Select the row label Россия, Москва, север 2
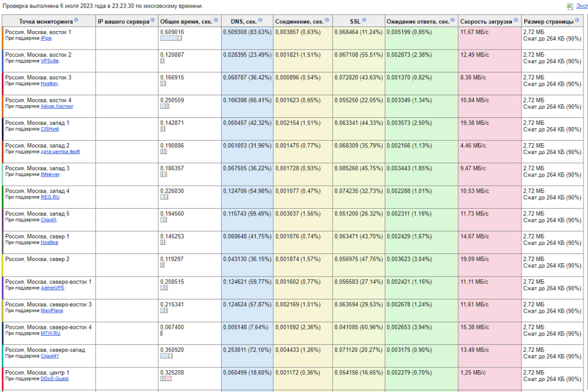The image size is (588, 392). click(37, 259)
